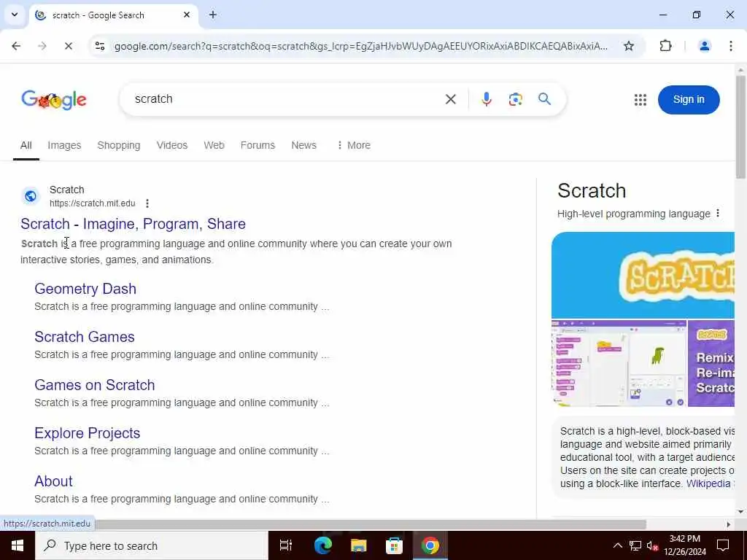The image size is (747, 560).
Task: Click the vertical page scrollbar thumb
Action: (741, 126)
